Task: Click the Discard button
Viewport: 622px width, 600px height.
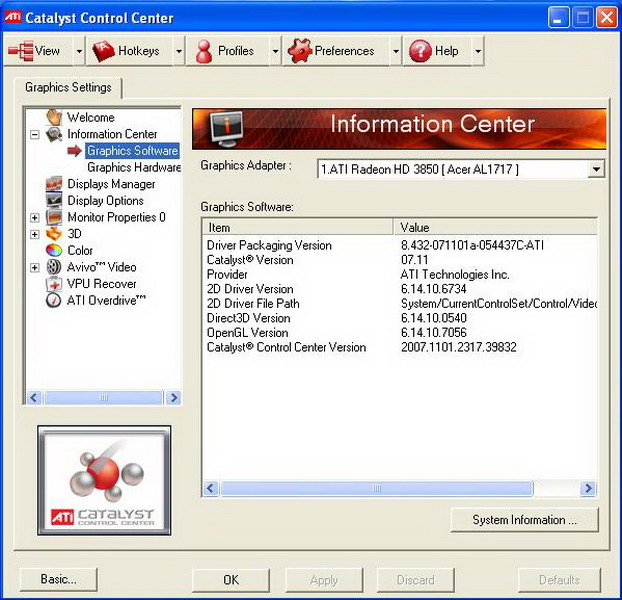Action: pyautogui.click(x=415, y=580)
